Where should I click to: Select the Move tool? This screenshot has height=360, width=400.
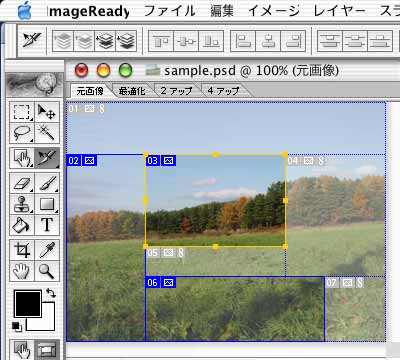pos(47,112)
